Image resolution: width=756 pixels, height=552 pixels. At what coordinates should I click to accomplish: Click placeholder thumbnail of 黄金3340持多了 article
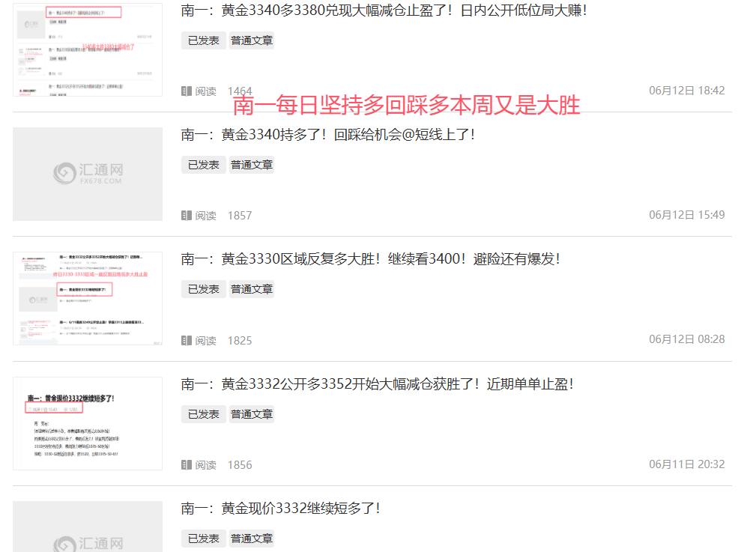pos(88,174)
